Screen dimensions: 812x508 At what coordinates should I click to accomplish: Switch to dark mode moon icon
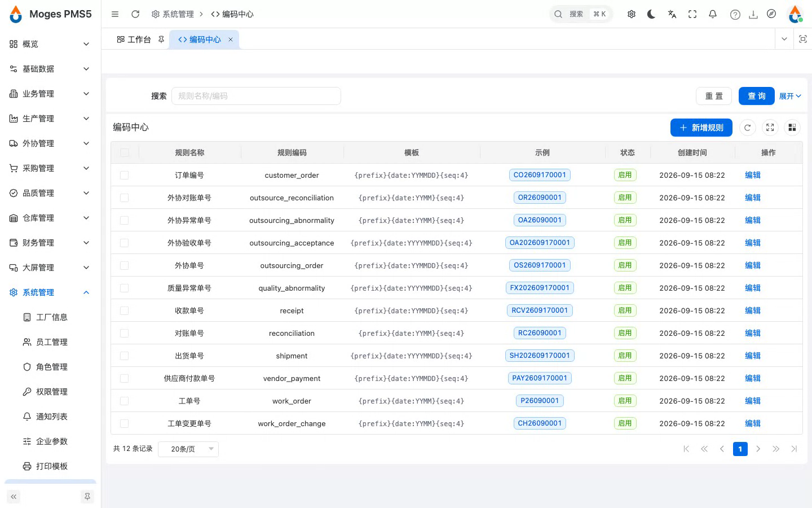coord(651,14)
